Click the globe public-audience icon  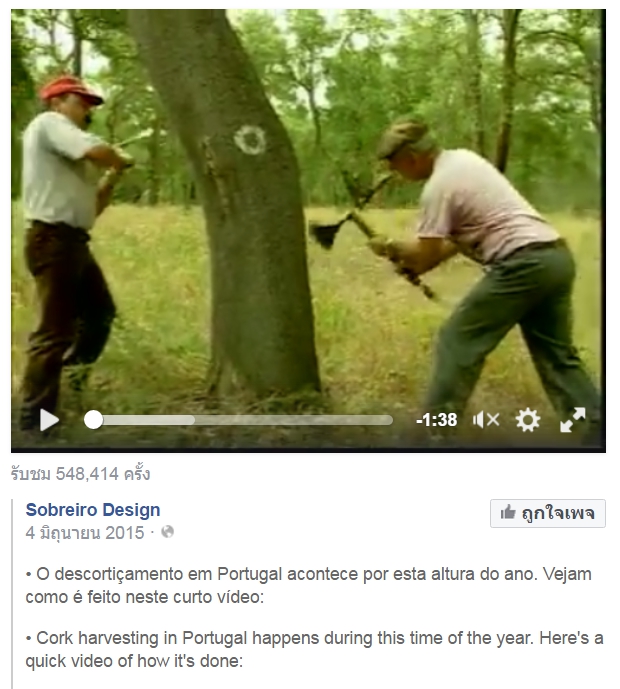click(x=167, y=532)
